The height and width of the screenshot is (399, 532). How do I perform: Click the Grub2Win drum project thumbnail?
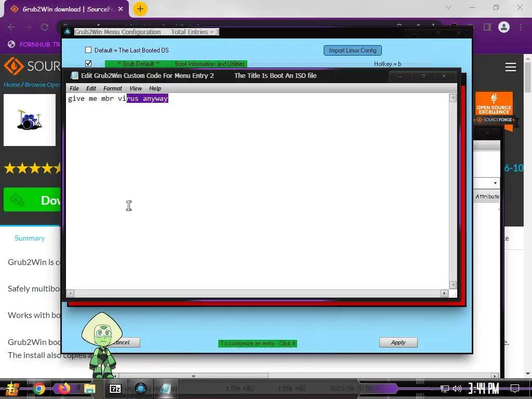coord(30,120)
